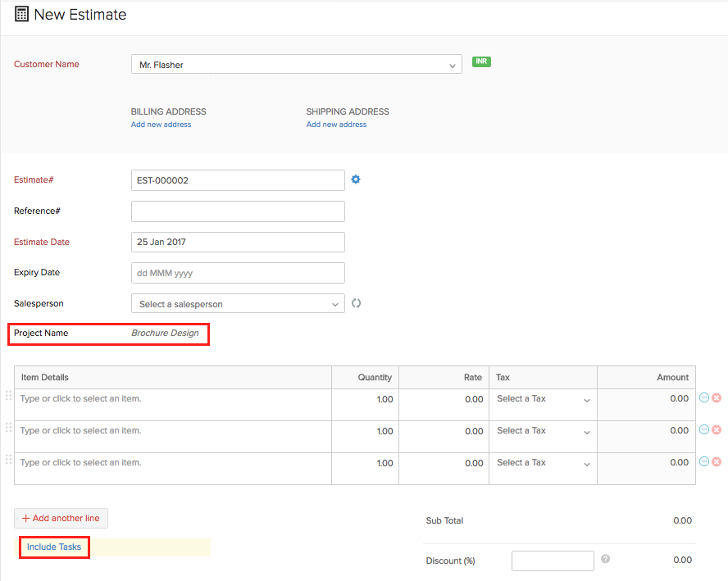Click the Include Tasks button

[x=53, y=547]
